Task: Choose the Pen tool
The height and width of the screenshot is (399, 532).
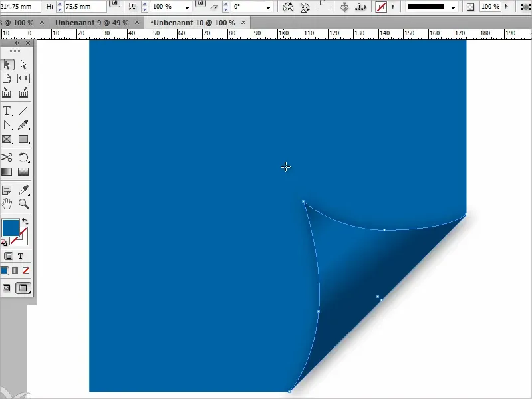Action: (x=7, y=125)
